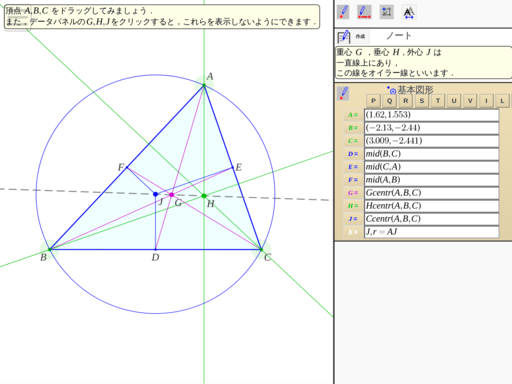Open the note editing notepad icon
This screenshot has height=384, width=512.
point(343,36)
